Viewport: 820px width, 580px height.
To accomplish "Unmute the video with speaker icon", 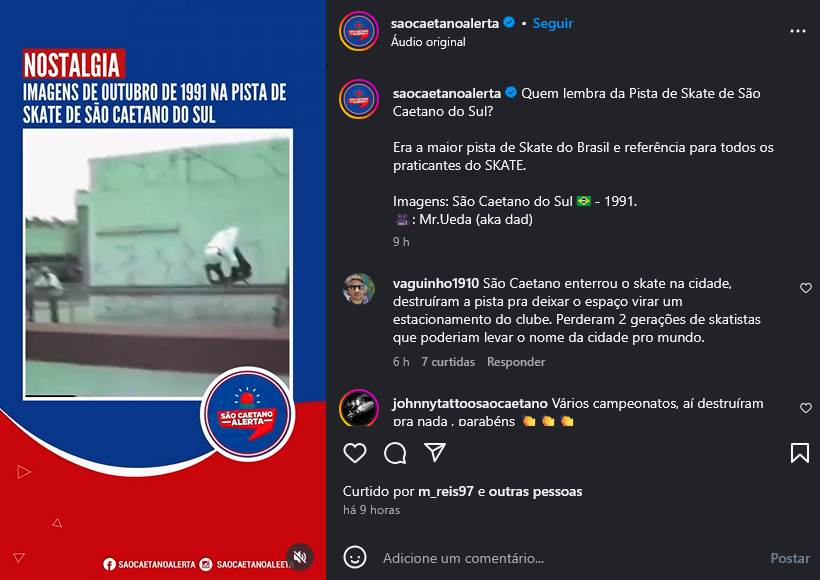I will pyautogui.click(x=300, y=557).
